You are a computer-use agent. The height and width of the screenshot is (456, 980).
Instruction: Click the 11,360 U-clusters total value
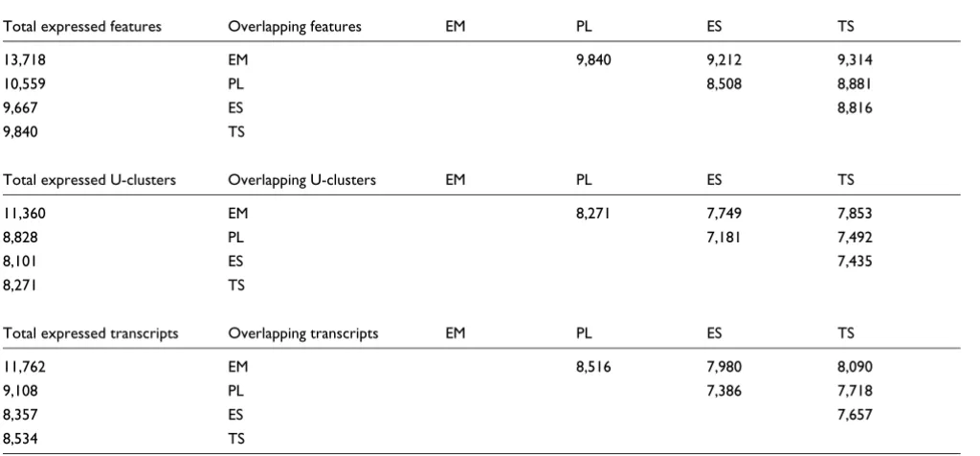(x=24, y=214)
